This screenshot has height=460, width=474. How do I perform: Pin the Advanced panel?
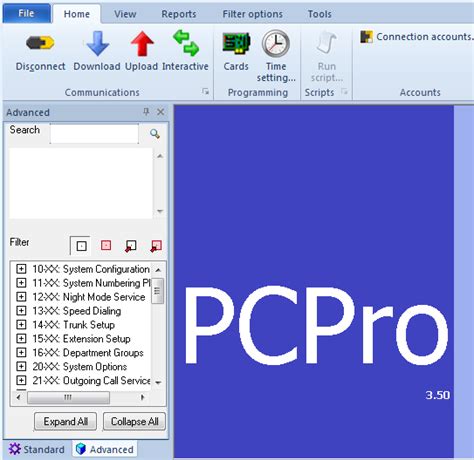tap(146, 112)
